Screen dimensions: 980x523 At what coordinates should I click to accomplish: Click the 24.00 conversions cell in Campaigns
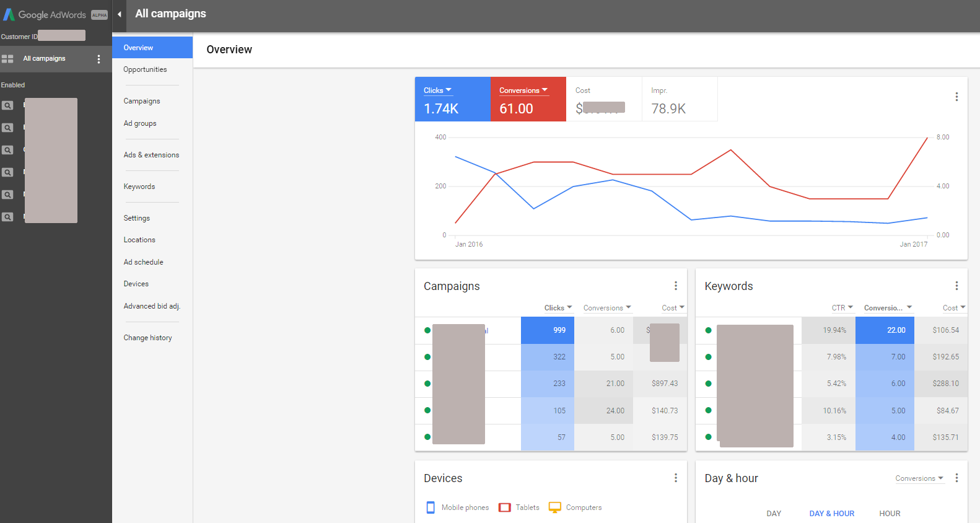point(603,411)
